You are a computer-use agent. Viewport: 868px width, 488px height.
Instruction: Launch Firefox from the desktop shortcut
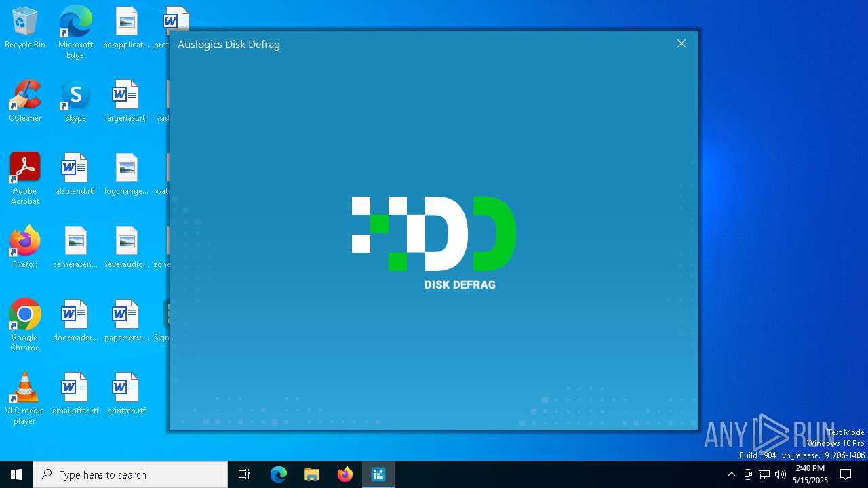25,247
